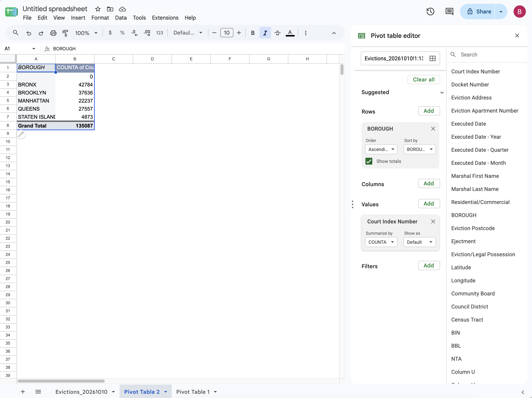Format as currency with dollar icon

click(x=110, y=33)
